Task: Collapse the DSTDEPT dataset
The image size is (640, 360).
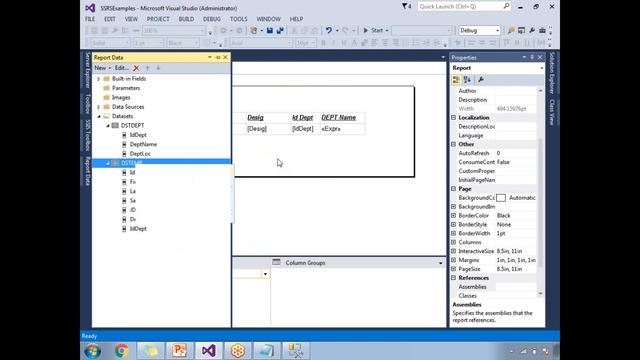Action: coord(108,126)
